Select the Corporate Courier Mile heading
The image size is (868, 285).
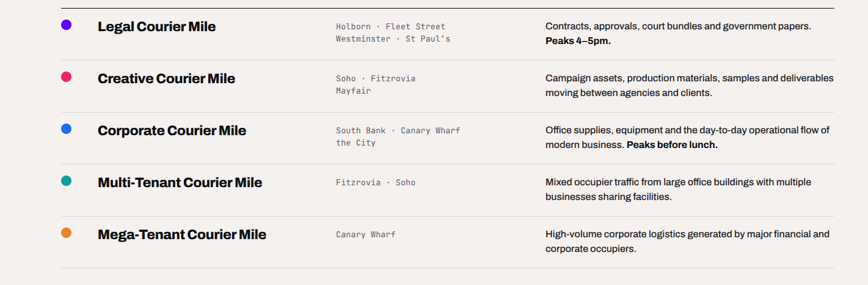point(172,130)
